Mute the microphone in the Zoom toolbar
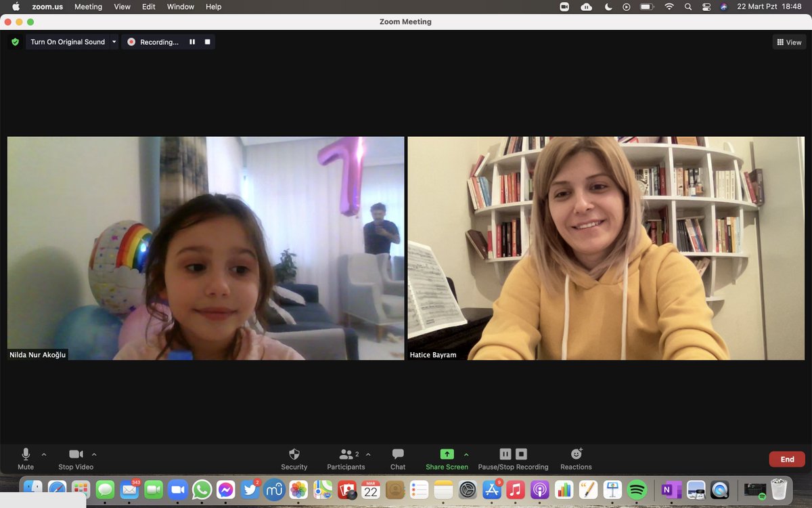 (x=26, y=459)
